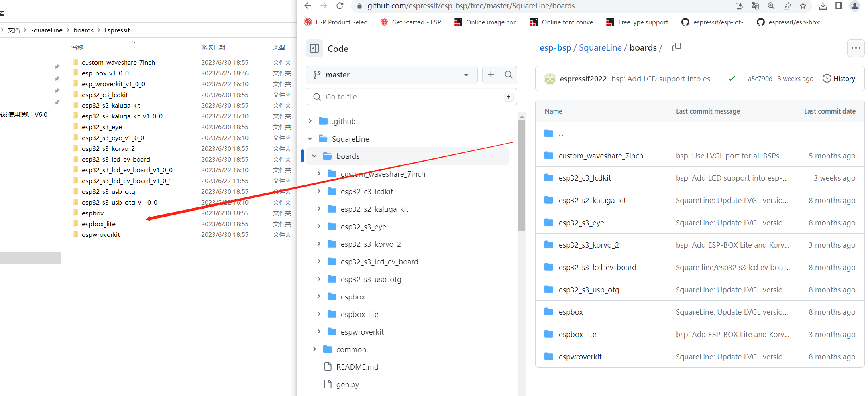The width and height of the screenshot is (868, 396).
Task: Open SquareLine breadcrumb link on GitHub
Action: [600, 48]
